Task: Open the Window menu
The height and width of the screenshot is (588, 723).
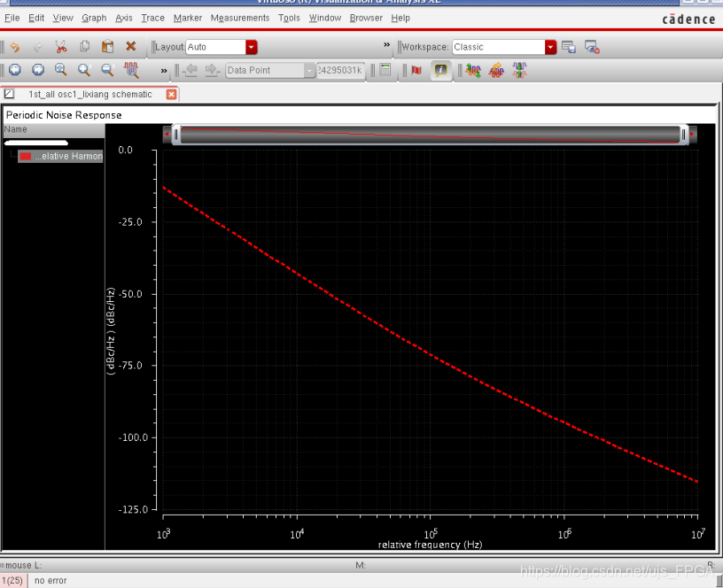Action: pyautogui.click(x=325, y=18)
